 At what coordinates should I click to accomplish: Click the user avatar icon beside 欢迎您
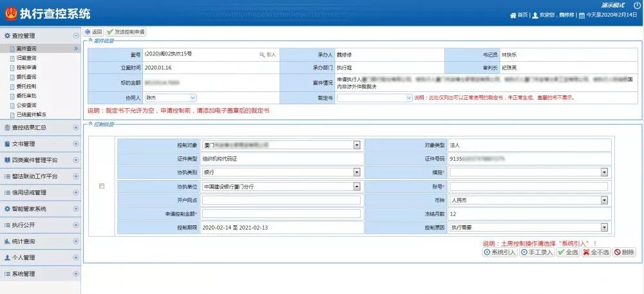tap(535, 15)
